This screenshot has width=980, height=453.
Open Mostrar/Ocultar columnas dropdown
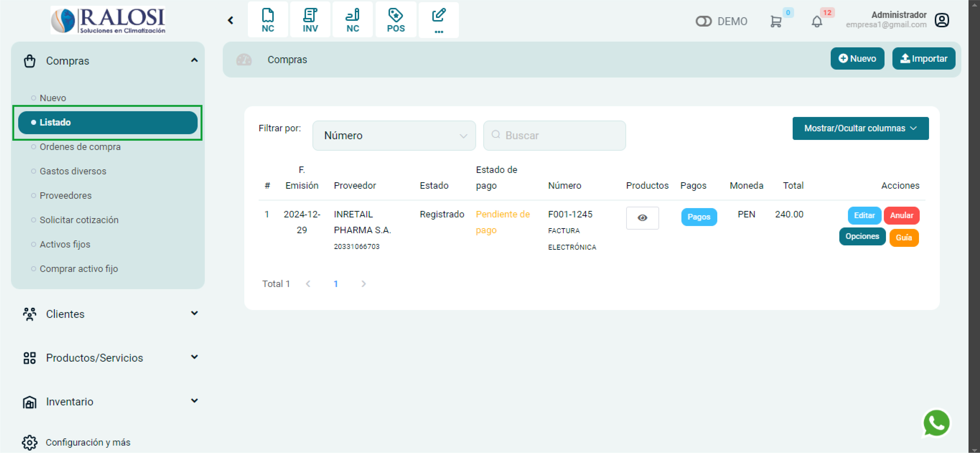tap(860, 129)
